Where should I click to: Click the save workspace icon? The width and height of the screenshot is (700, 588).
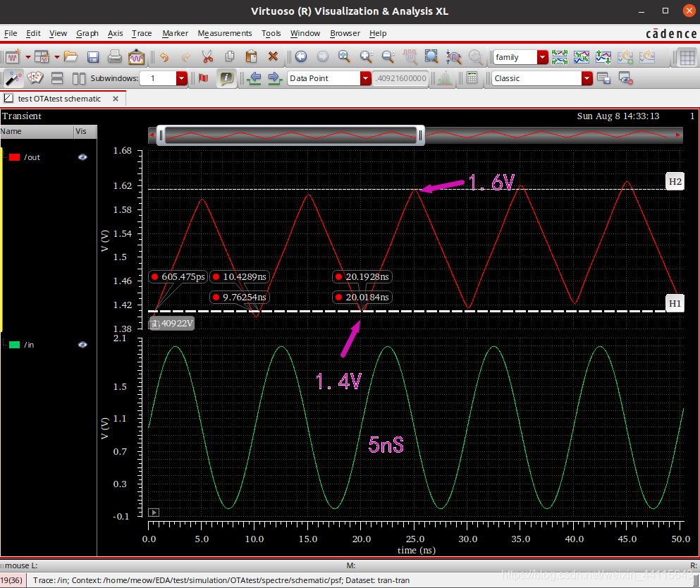[604, 78]
